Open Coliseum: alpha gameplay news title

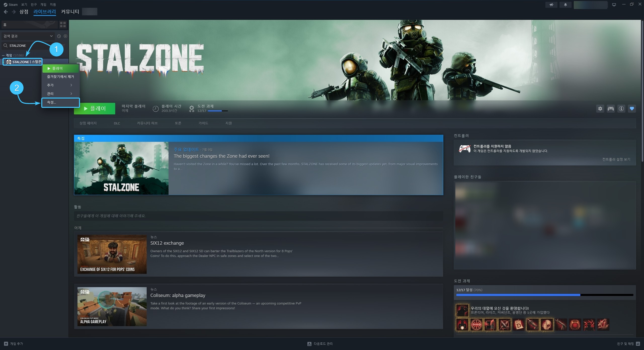pos(178,295)
